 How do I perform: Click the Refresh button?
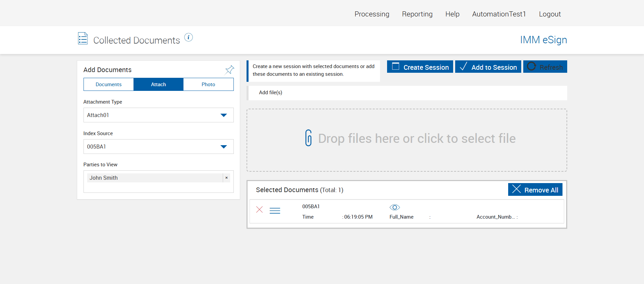click(x=545, y=67)
